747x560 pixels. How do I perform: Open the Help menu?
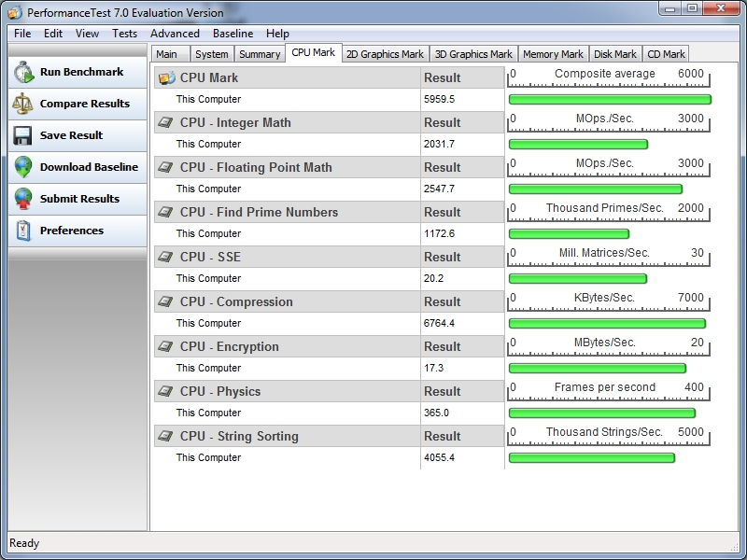pyautogui.click(x=277, y=34)
